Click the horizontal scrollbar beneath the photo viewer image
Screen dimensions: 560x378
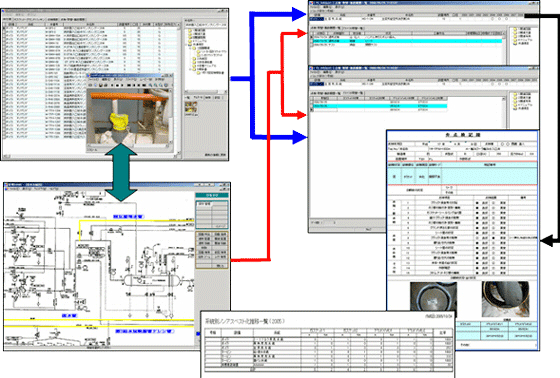[127, 146]
